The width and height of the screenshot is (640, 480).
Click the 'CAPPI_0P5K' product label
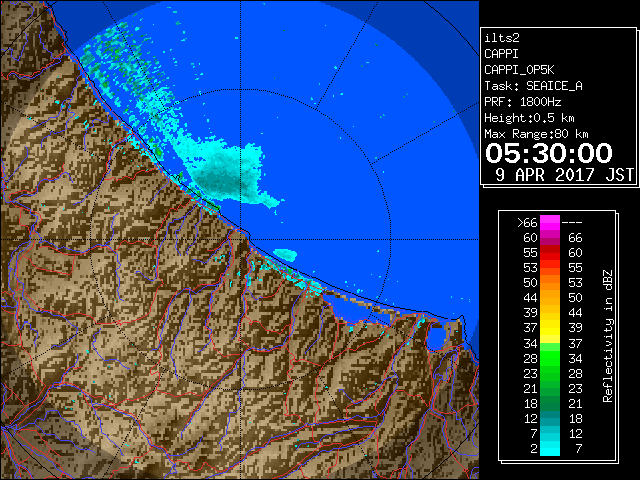(519, 70)
